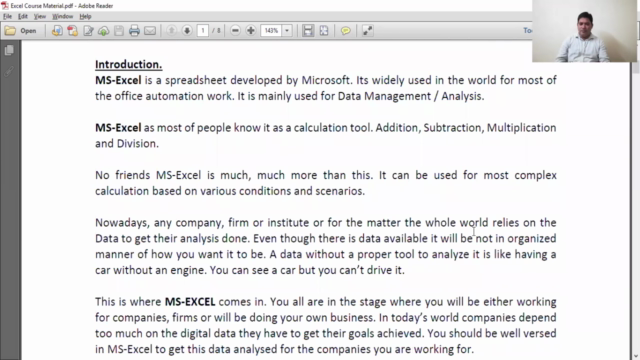This screenshot has width=640, height=360.
Task: Zoom out with minus button
Action: click(x=235, y=31)
